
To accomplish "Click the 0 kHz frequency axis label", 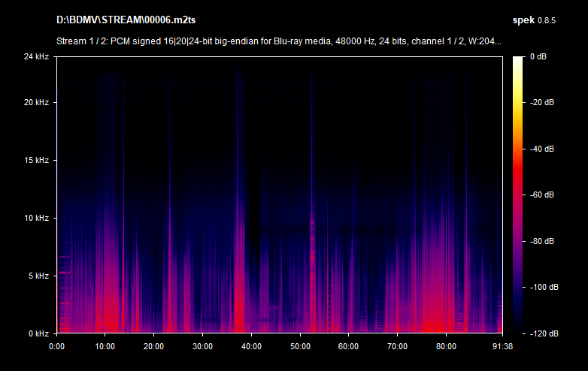I will coord(38,333).
